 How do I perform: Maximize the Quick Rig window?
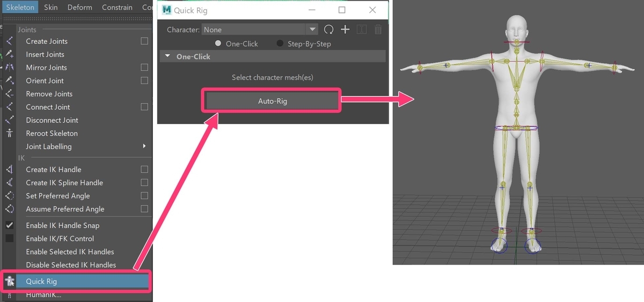[341, 10]
